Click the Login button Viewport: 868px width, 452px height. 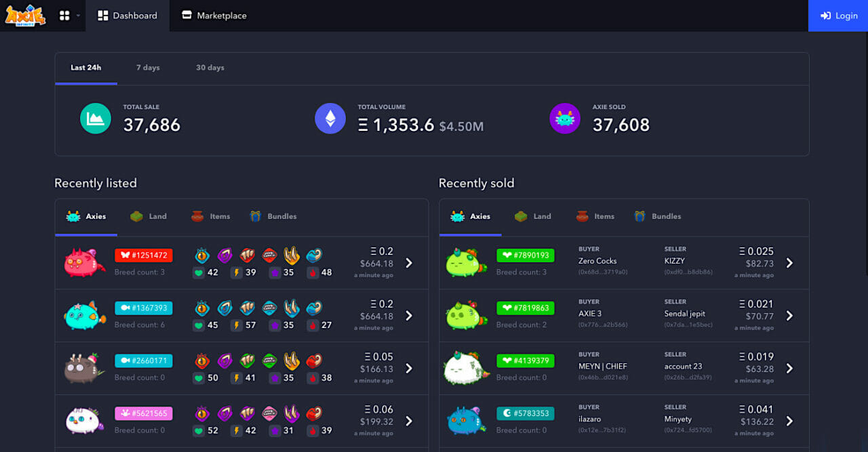(x=837, y=15)
